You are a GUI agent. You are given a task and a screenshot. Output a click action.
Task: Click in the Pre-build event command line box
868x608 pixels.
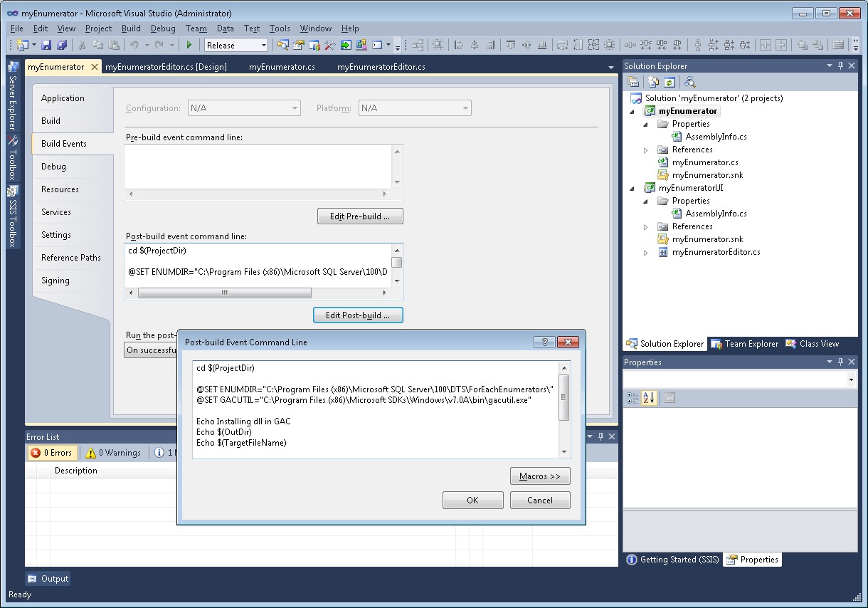coord(258,167)
